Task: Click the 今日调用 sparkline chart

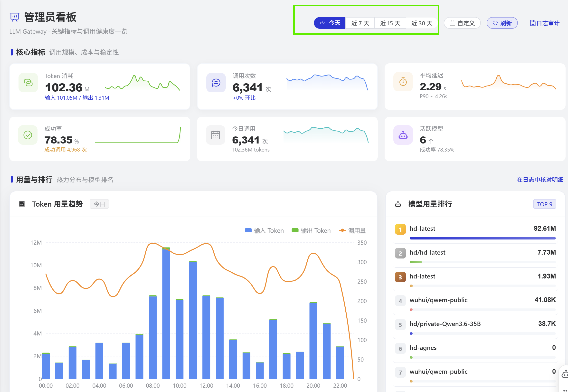Action: pos(326,134)
